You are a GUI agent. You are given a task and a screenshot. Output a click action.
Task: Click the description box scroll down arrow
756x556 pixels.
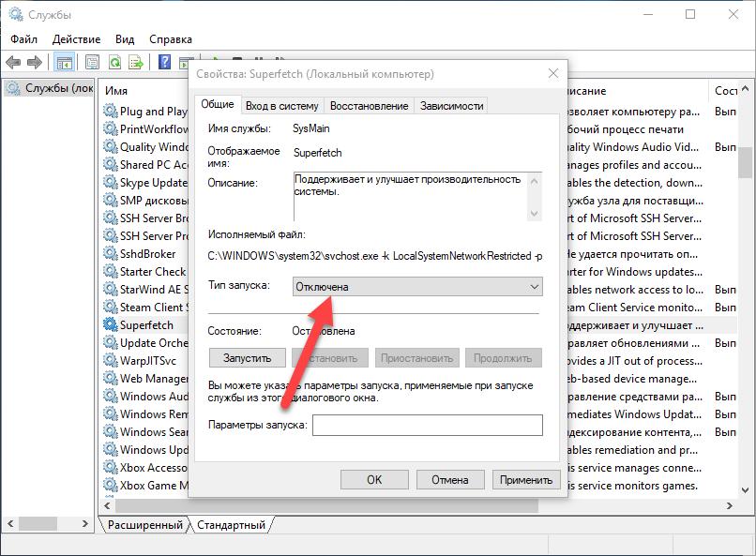(x=535, y=214)
